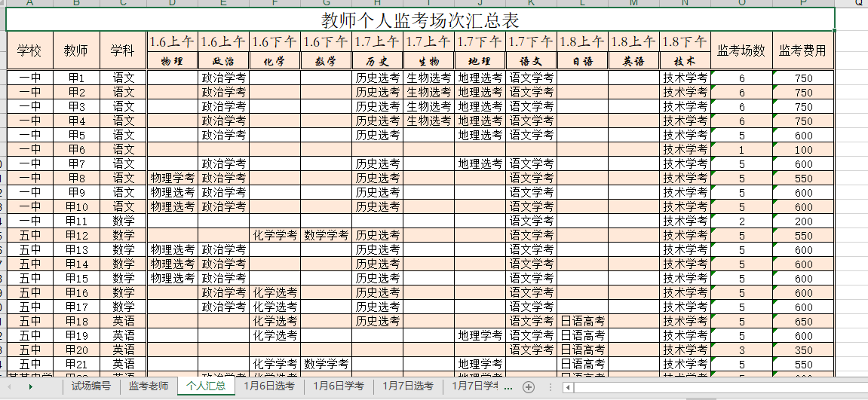Click 日语高考 in the 甲18 row
The image size is (868, 400).
[582, 322]
